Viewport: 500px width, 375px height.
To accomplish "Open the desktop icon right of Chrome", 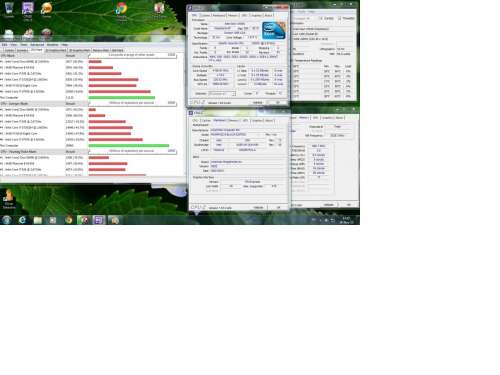I will tap(160, 9).
